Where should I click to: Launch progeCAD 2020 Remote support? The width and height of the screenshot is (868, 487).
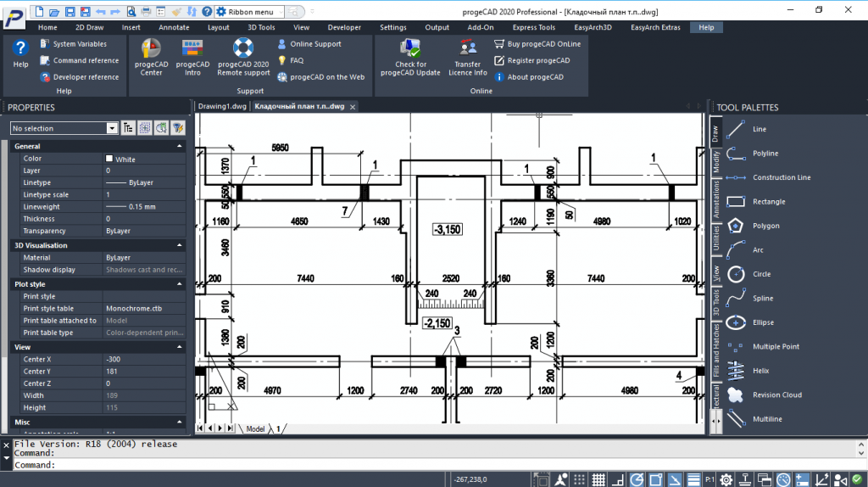point(243,58)
